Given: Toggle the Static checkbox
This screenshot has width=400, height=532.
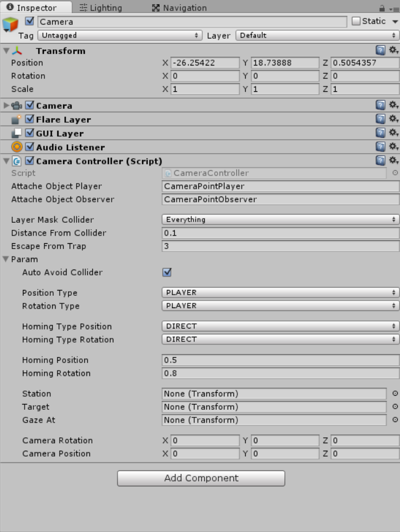Looking at the screenshot, I should (x=356, y=22).
